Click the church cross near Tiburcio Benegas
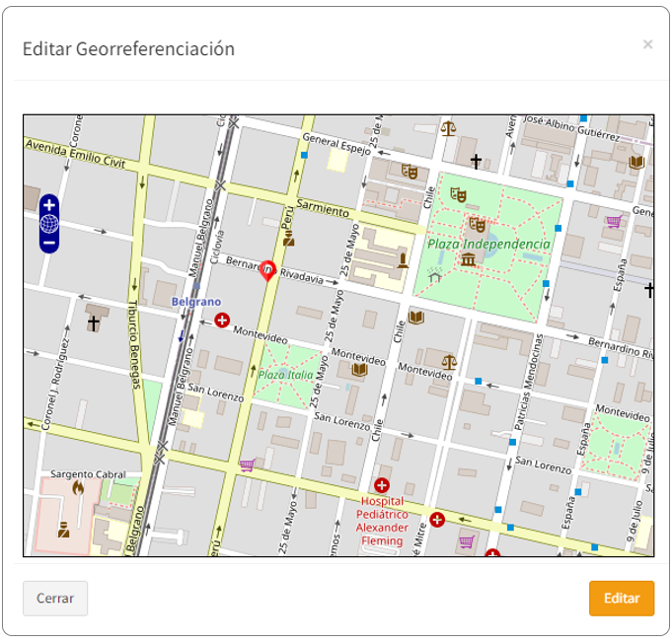The image size is (672, 643). [x=94, y=323]
